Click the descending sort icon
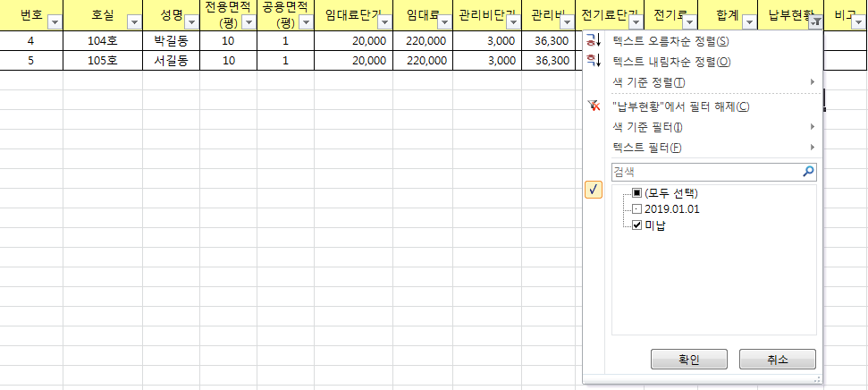 [593, 61]
